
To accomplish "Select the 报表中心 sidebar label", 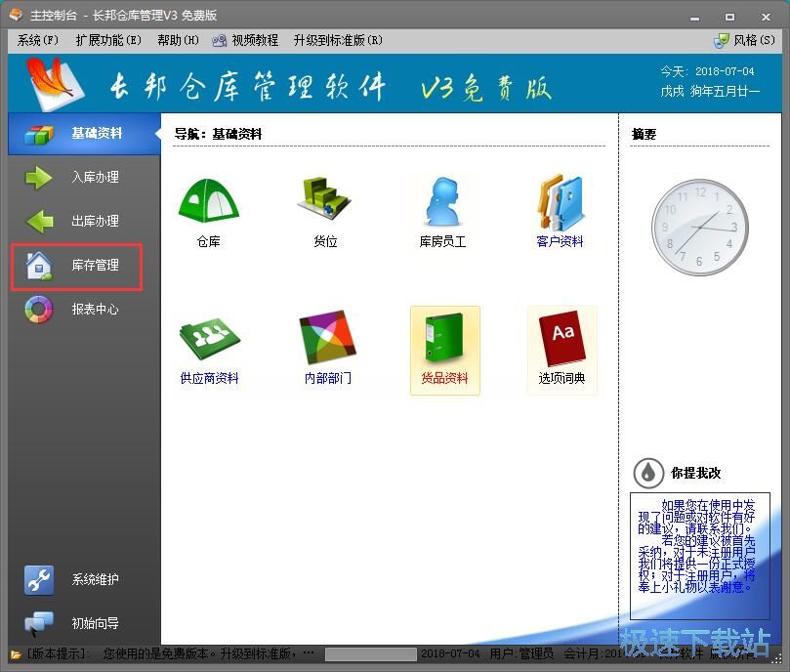I will (x=96, y=309).
